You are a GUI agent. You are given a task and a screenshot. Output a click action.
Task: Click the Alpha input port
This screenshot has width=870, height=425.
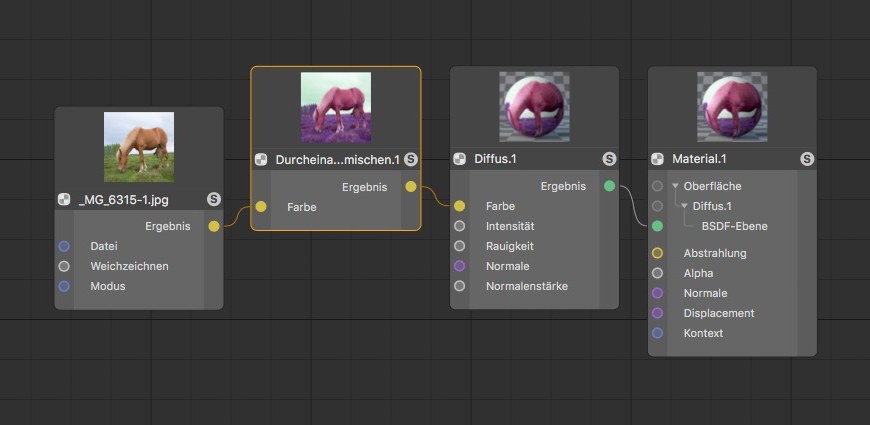click(x=657, y=273)
